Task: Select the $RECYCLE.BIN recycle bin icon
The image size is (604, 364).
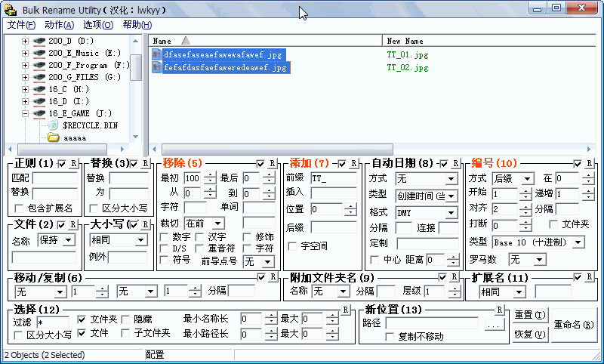Action: [53, 125]
